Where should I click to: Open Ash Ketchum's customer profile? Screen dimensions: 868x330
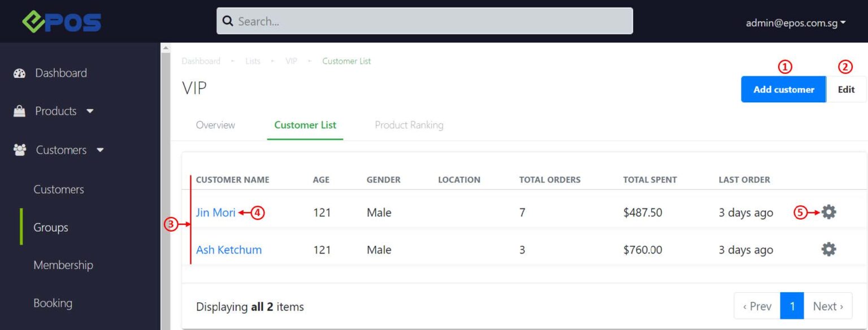(x=228, y=249)
